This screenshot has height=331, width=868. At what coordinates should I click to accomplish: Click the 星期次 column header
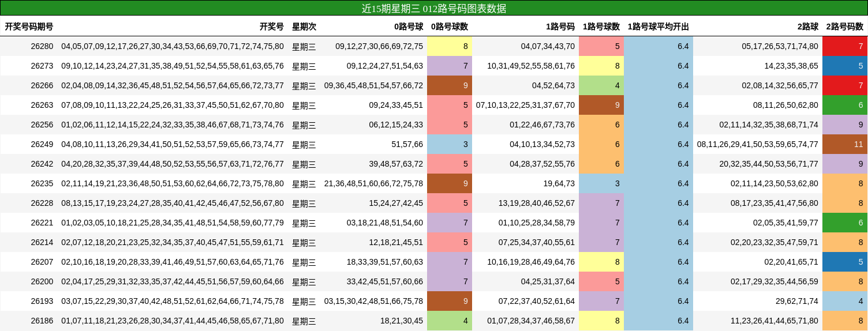[304, 27]
